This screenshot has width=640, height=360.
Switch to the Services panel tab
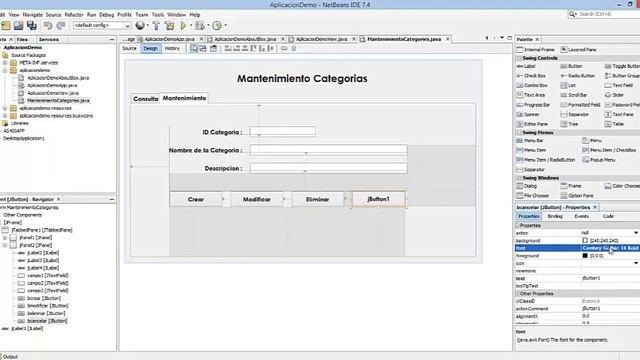[x=49, y=40]
